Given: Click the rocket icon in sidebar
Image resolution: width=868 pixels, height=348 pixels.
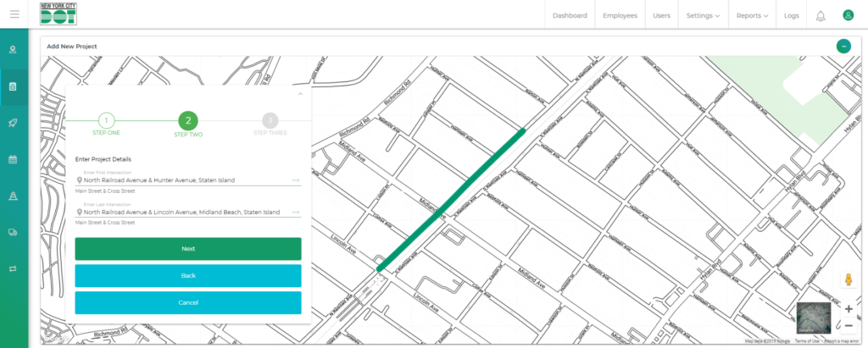Looking at the screenshot, I should pos(14,123).
